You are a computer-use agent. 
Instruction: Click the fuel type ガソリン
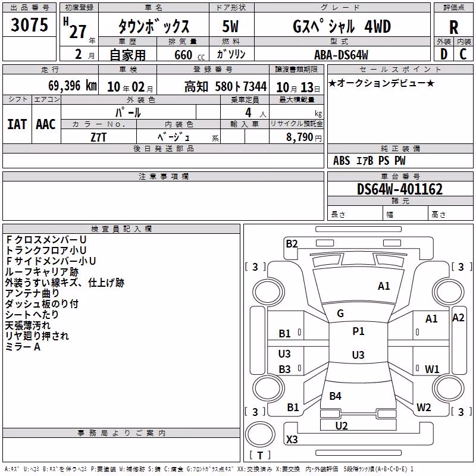pyautogui.click(x=231, y=54)
